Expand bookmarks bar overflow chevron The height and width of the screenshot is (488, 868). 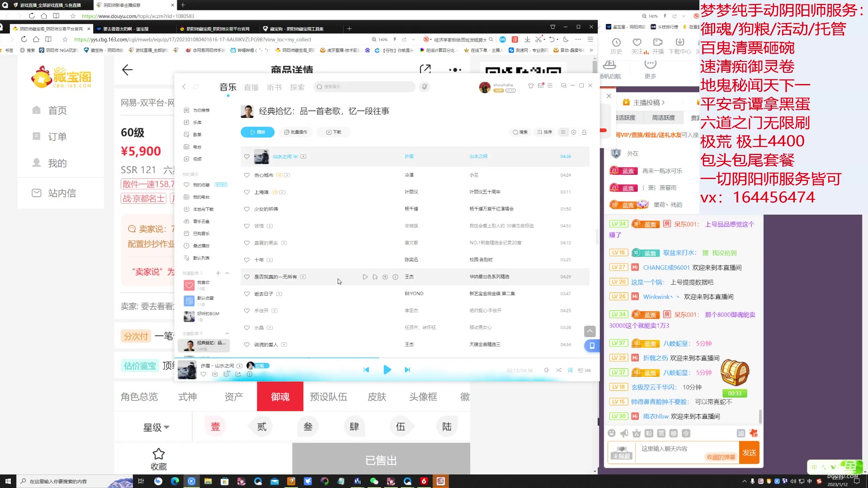point(591,51)
